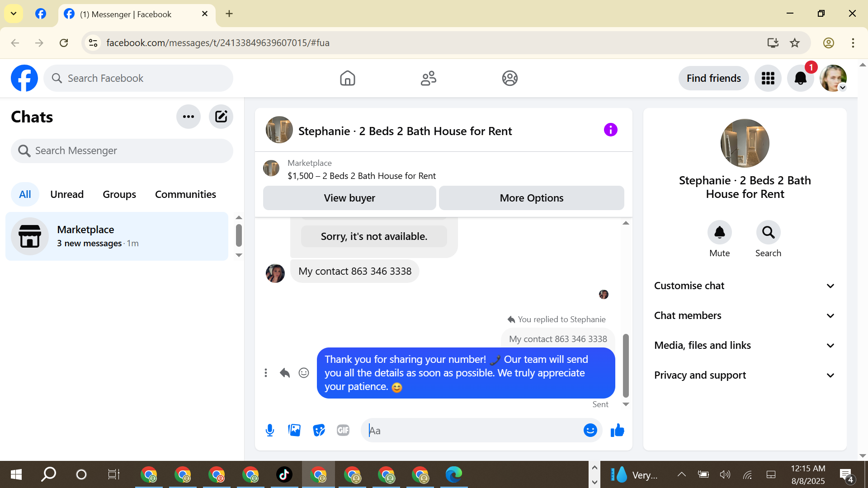868x488 pixels.
Task: Click the conversation scrollbar thumb
Action: 626,365
